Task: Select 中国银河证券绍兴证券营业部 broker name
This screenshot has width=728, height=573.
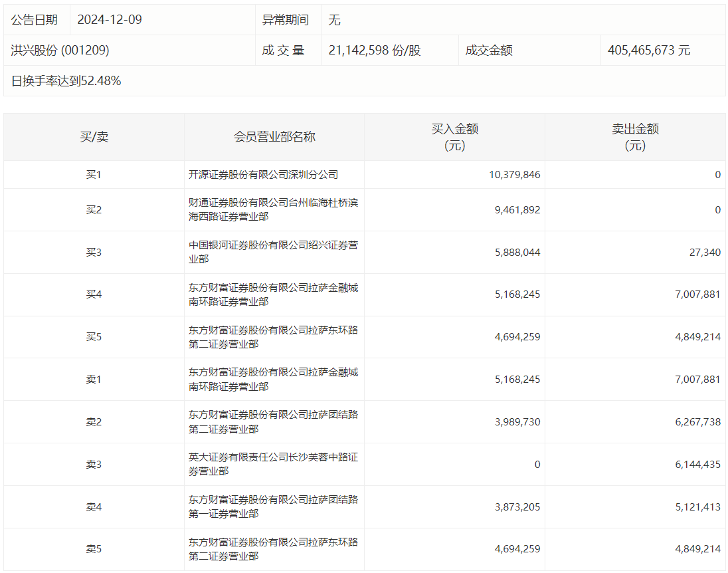Action: coord(273,252)
